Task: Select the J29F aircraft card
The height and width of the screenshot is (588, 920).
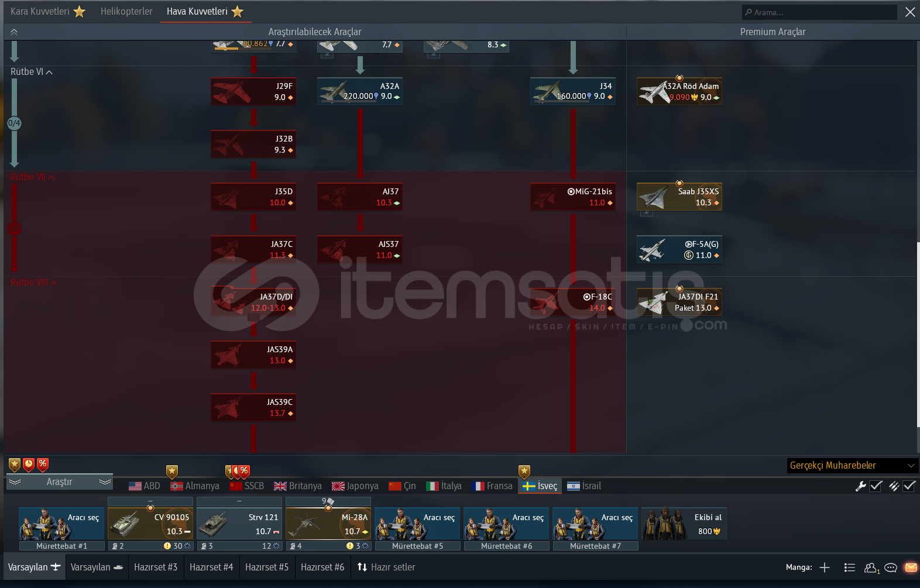Action: (x=253, y=92)
